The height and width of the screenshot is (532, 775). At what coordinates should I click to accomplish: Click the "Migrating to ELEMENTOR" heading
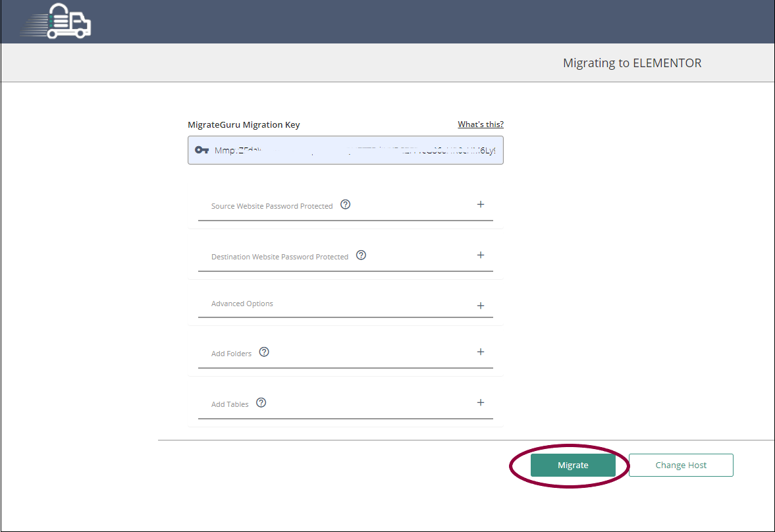coord(631,63)
